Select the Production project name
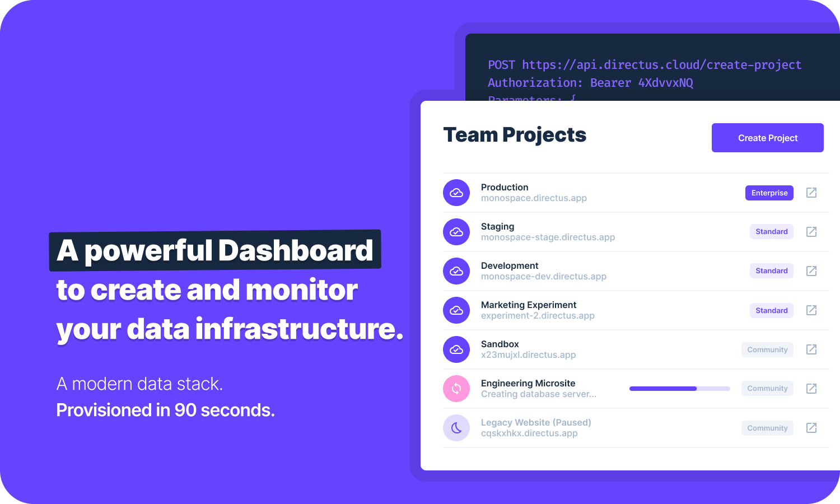The height and width of the screenshot is (504, 840). [x=505, y=187]
